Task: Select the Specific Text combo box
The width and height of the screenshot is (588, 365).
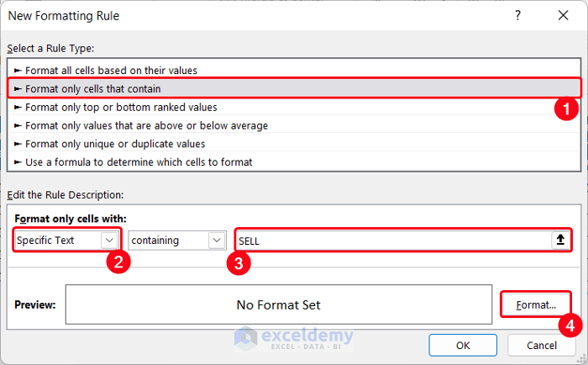Action: [58, 240]
